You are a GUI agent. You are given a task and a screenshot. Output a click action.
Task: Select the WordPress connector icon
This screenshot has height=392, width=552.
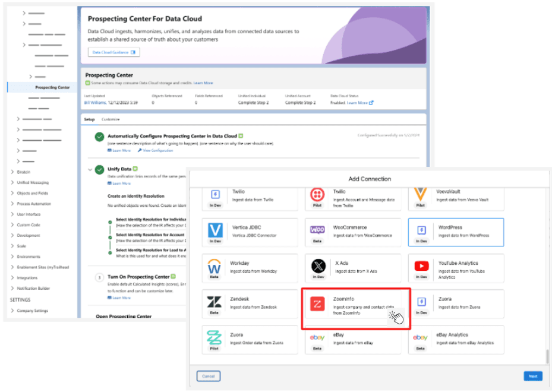pos(421,230)
